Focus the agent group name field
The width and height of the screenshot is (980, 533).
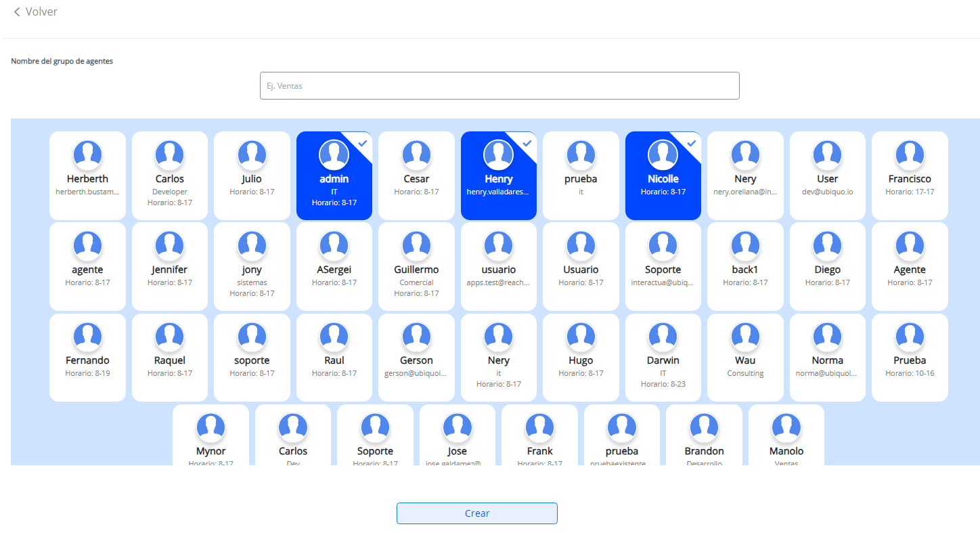tap(499, 86)
